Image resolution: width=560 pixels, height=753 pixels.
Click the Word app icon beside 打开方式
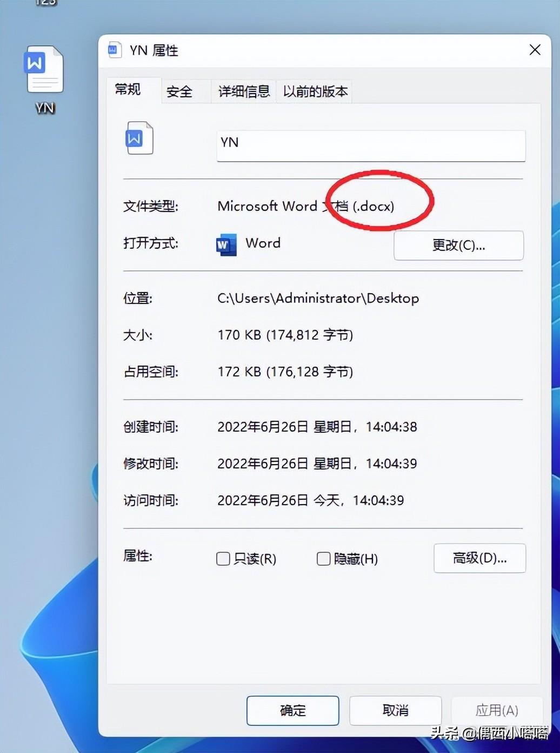(x=225, y=245)
